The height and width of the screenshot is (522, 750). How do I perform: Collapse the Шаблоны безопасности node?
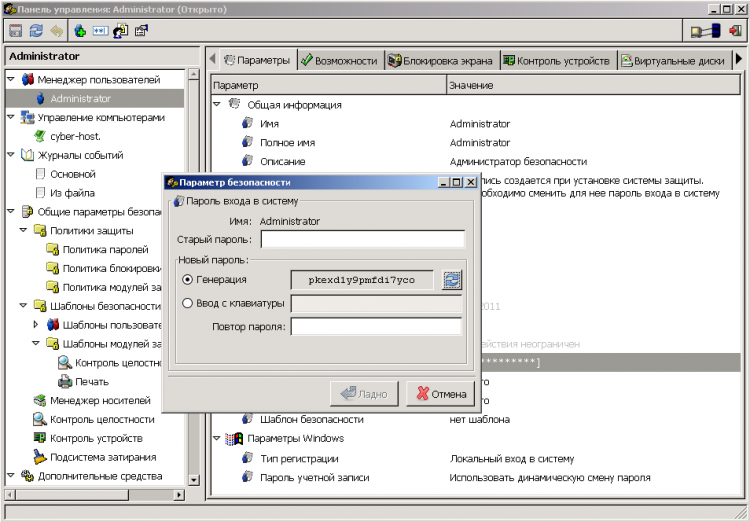(23, 306)
